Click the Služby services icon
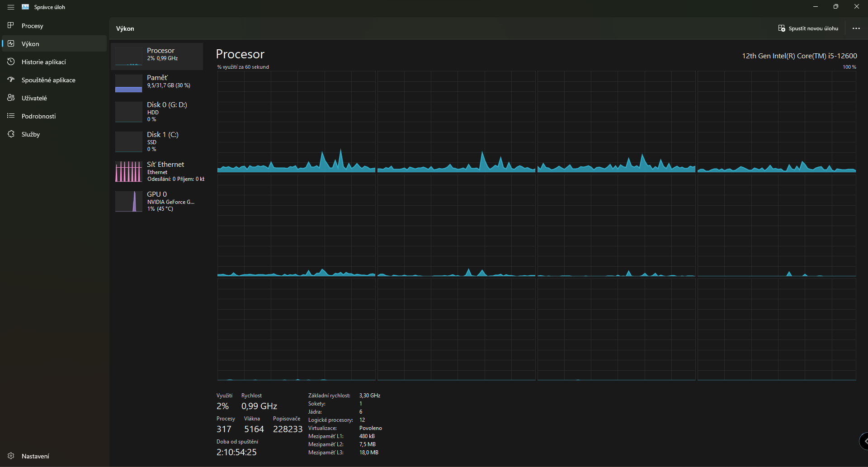The width and height of the screenshot is (868, 467). click(x=11, y=134)
